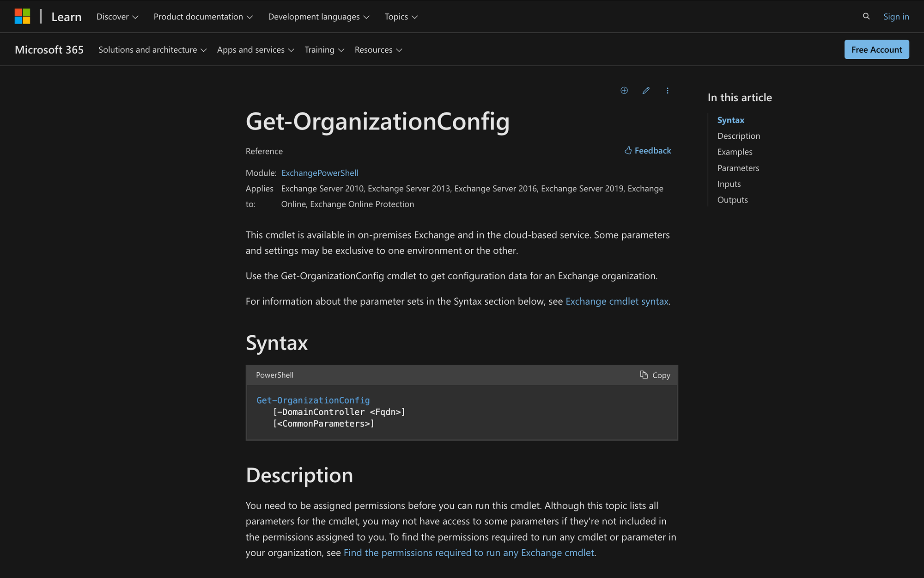Open the Apps and services menu

pos(255,49)
